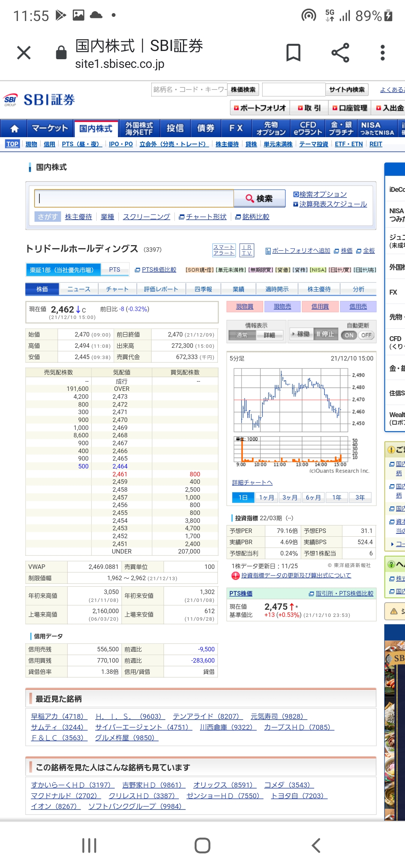This screenshot has height=868, width=405.
Task: Open the FX menu tab
Action: point(236,129)
